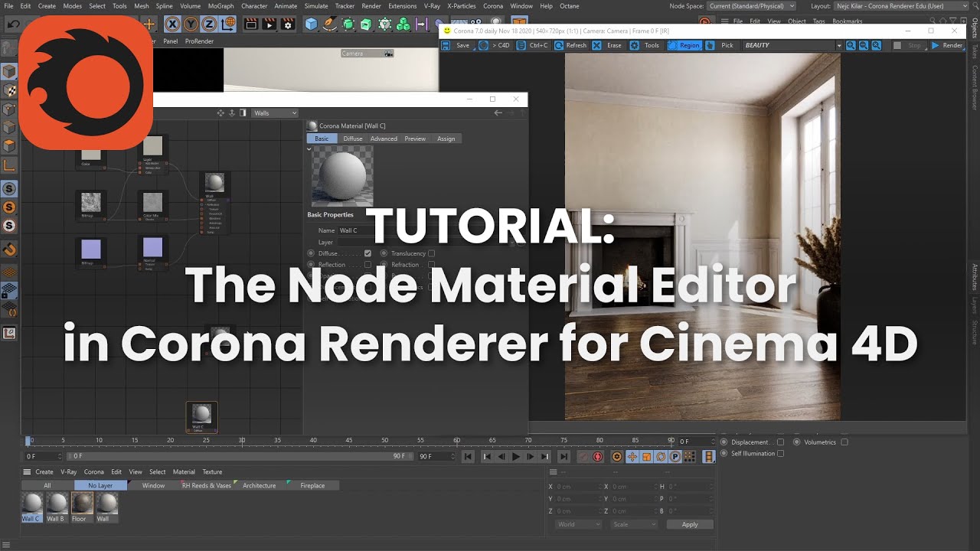Toggle the Translucency checkbox
This screenshot has height=551, width=980.
(432, 253)
